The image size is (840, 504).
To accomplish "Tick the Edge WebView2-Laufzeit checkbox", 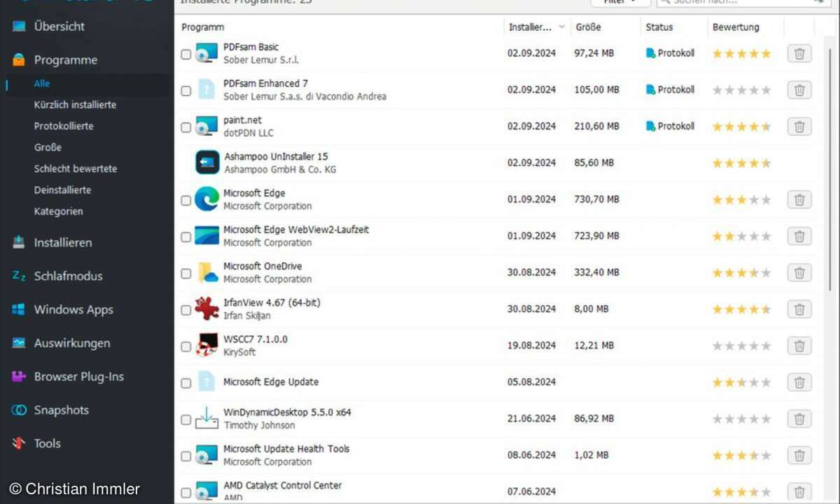I will click(x=185, y=237).
